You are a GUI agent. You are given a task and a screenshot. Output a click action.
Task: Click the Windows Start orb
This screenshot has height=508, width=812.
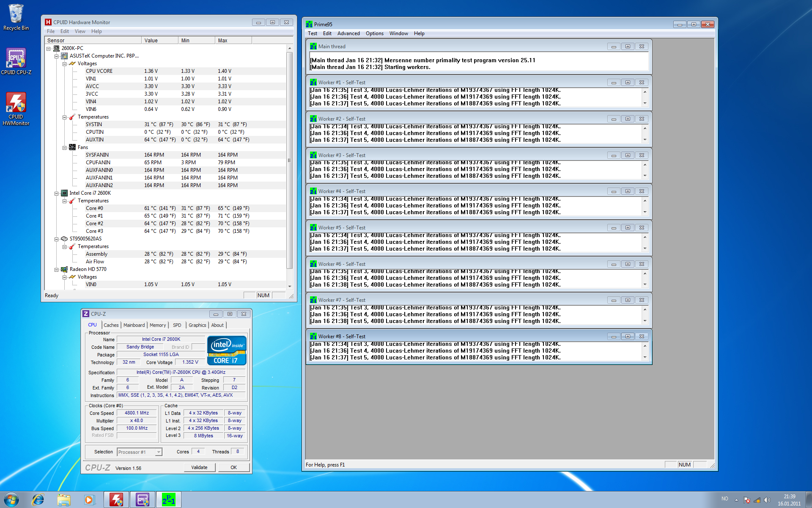coord(11,500)
